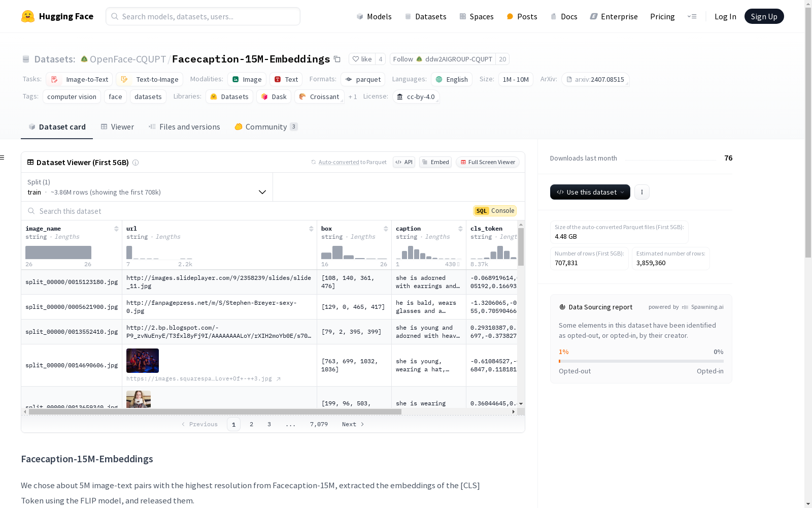Viewport: 812px width, 508px height.
Task: Click the Croissant library tag
Action: [319, 97]
